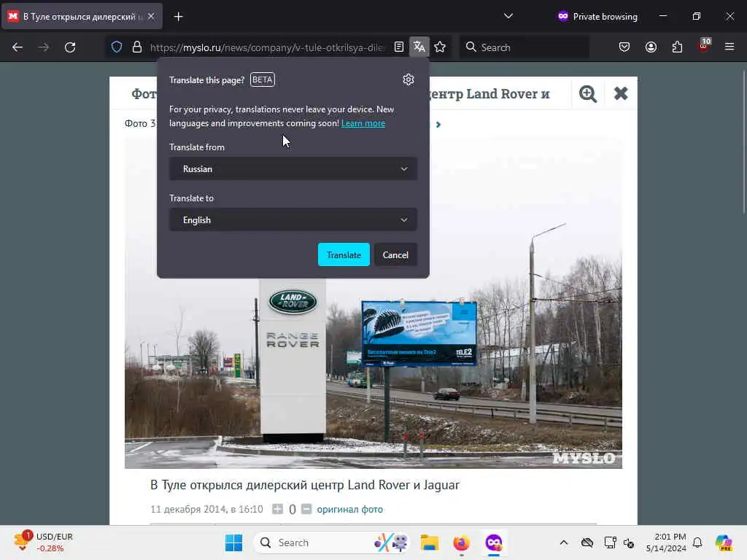Viewport: 747px width, 560px height.
Task: List all tabs with the chevron button
Action: pyautogui.click(x=508, y=16)
